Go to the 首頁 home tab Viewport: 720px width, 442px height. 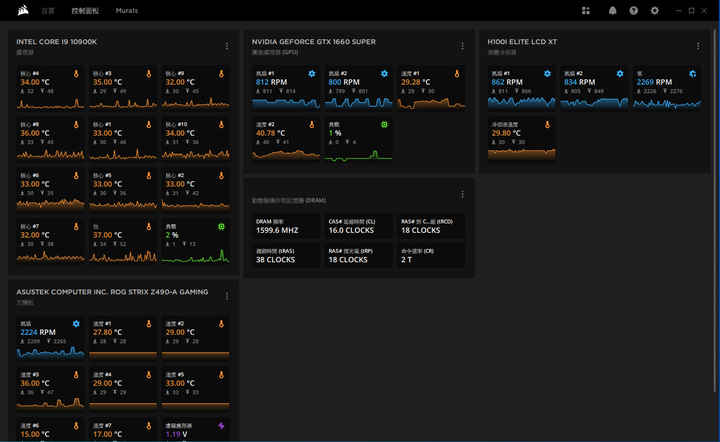pos(48,11)
